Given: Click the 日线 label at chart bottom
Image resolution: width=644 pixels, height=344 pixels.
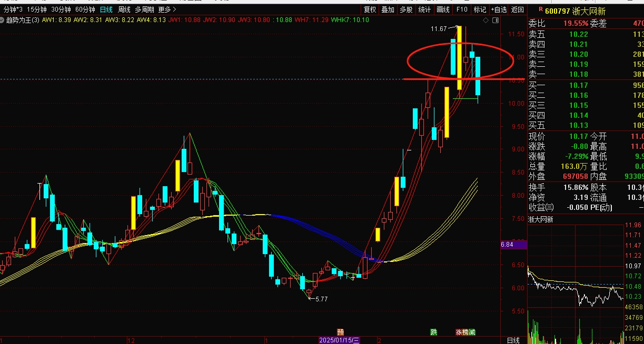Looking at the screenshot, I should click(513, 340).
